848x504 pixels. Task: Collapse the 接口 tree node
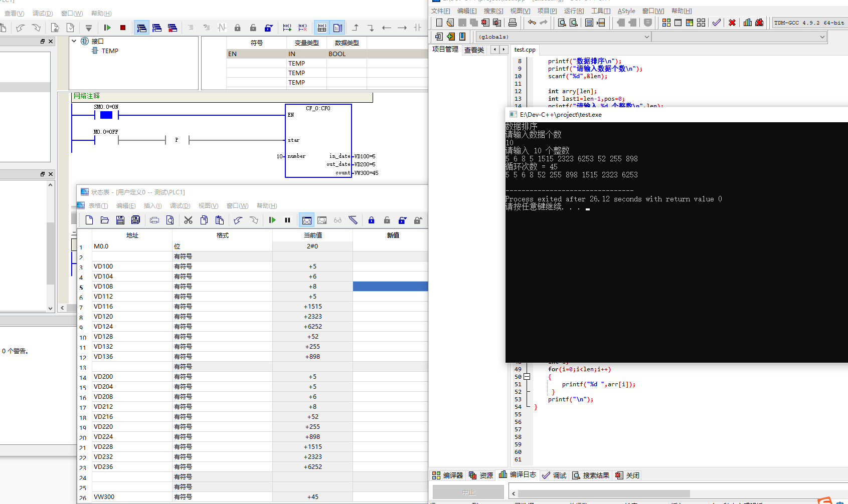tap(74, 41)
